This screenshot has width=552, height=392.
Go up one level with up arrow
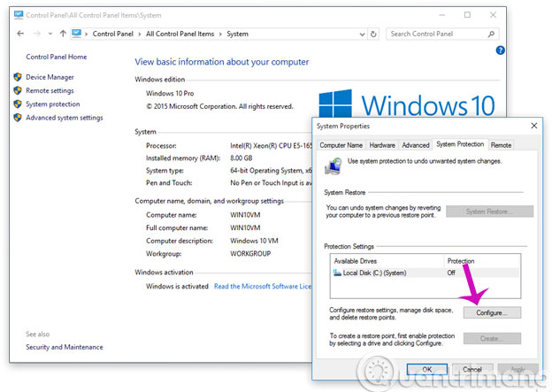(x=62, y=34)
